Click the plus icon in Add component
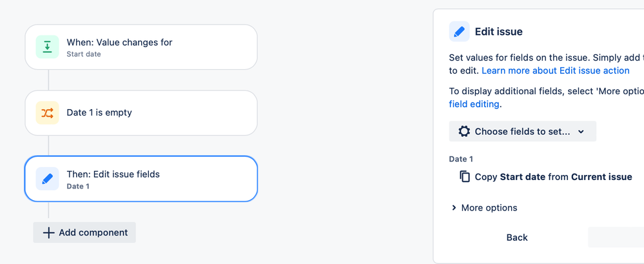The height and width of the screenshot is (264, 644). point(48,233)
